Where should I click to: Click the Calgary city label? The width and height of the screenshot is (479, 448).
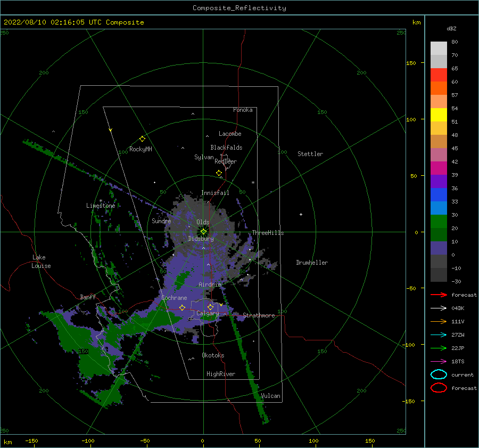pos(208,313)
